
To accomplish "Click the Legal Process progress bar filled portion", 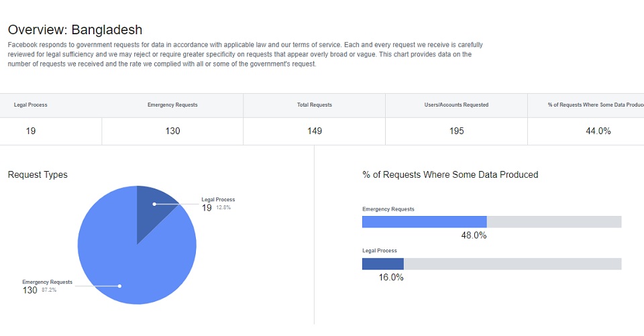I will [383, 264].
